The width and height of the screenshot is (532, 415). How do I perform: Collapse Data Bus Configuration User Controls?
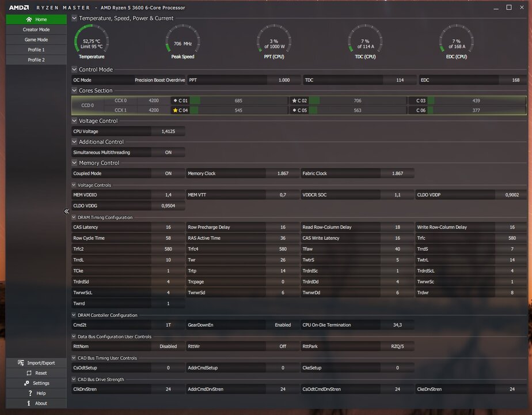(74, 337)
